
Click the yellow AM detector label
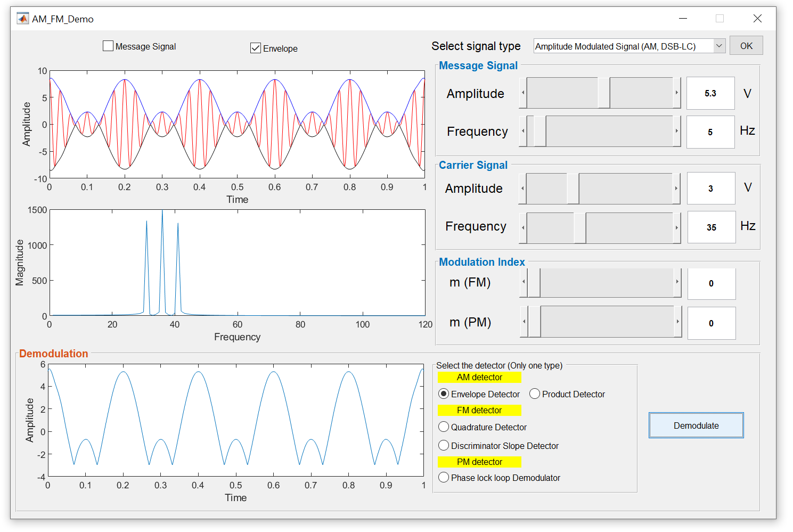click(479, 377)
